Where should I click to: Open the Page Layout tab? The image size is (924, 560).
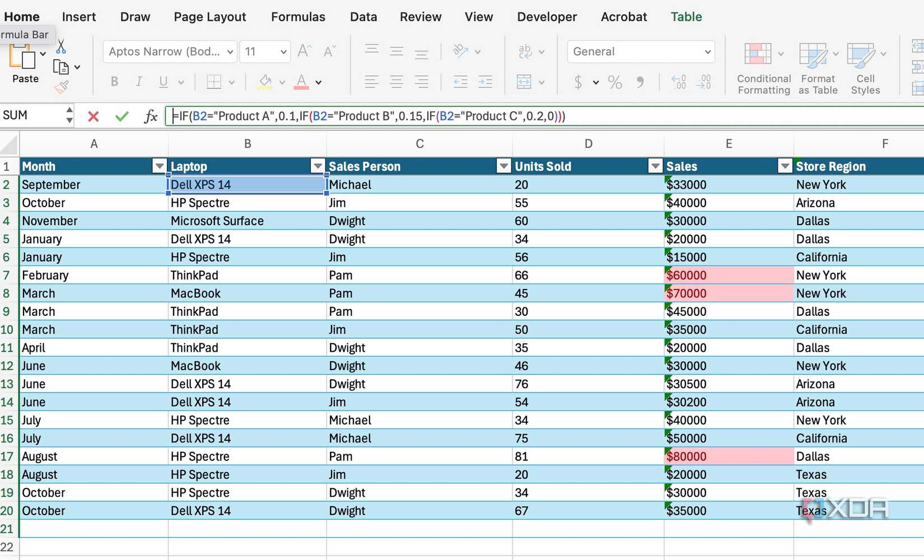coord(210,17)
